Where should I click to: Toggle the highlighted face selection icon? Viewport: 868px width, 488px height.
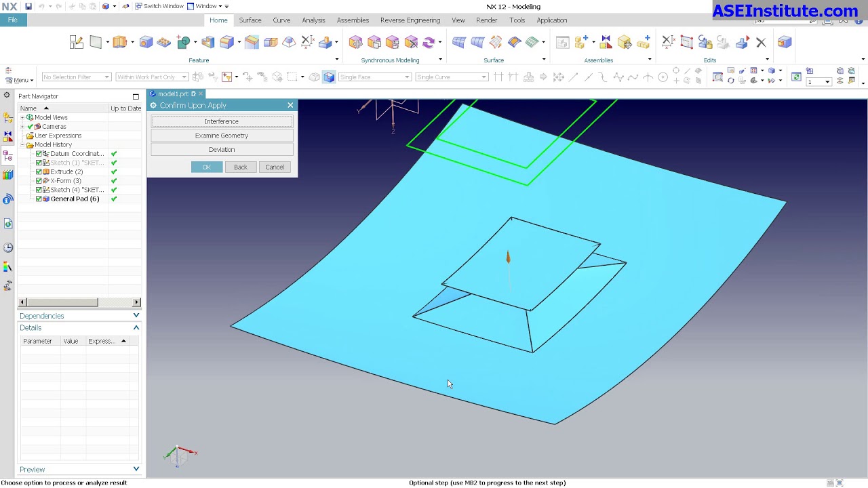pyautogui.click(x=329, y=77)
